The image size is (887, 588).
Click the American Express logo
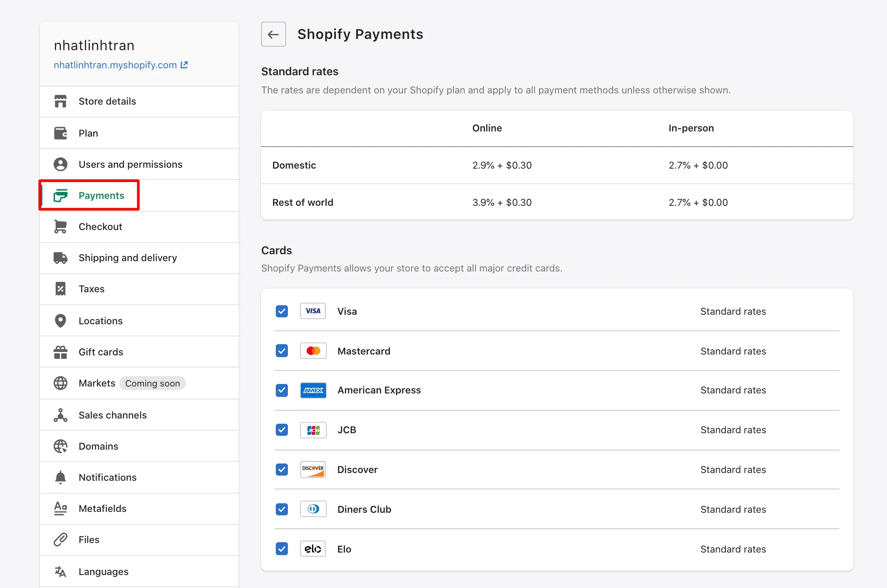tap(313, 390)
